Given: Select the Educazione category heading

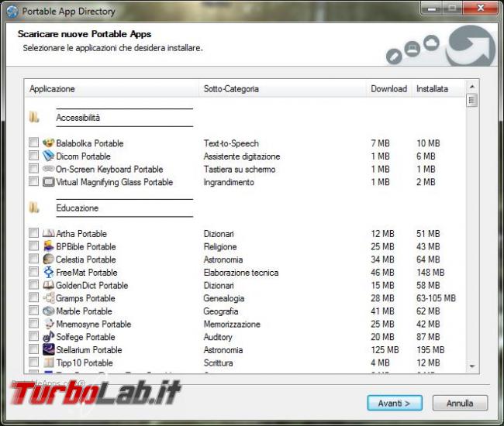Looking at the screenshot, I should 78,208.
